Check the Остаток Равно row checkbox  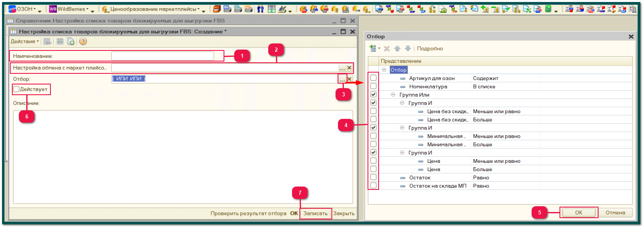[373, 177]
